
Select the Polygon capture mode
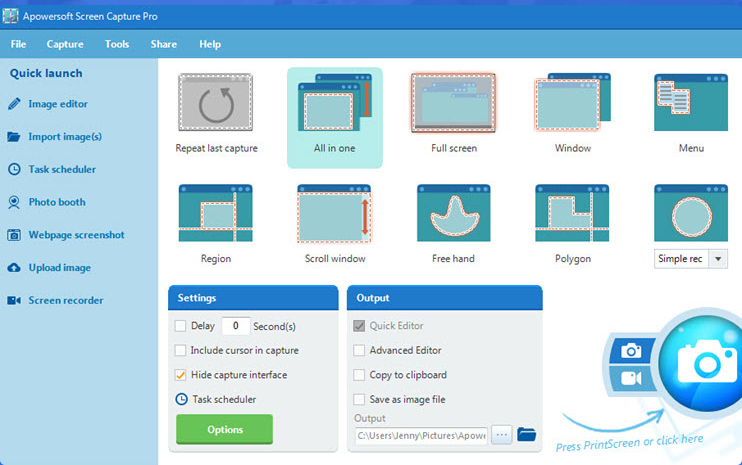[x=572, y=213]
